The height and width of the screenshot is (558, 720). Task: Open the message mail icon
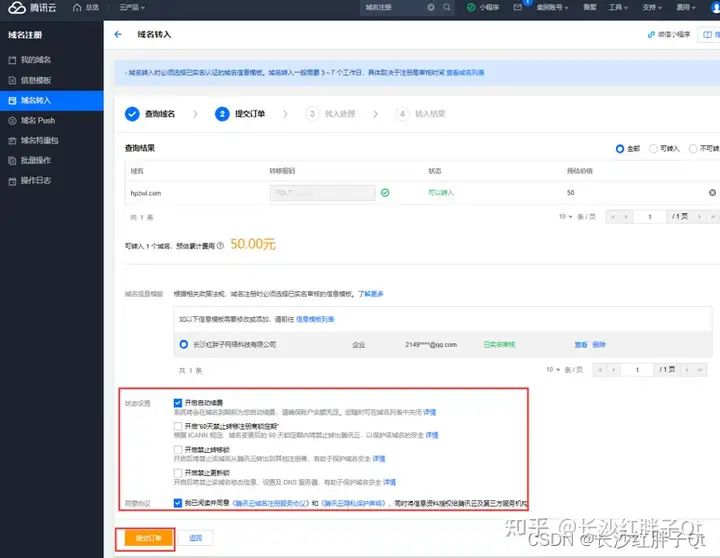(x=518, y=7)
